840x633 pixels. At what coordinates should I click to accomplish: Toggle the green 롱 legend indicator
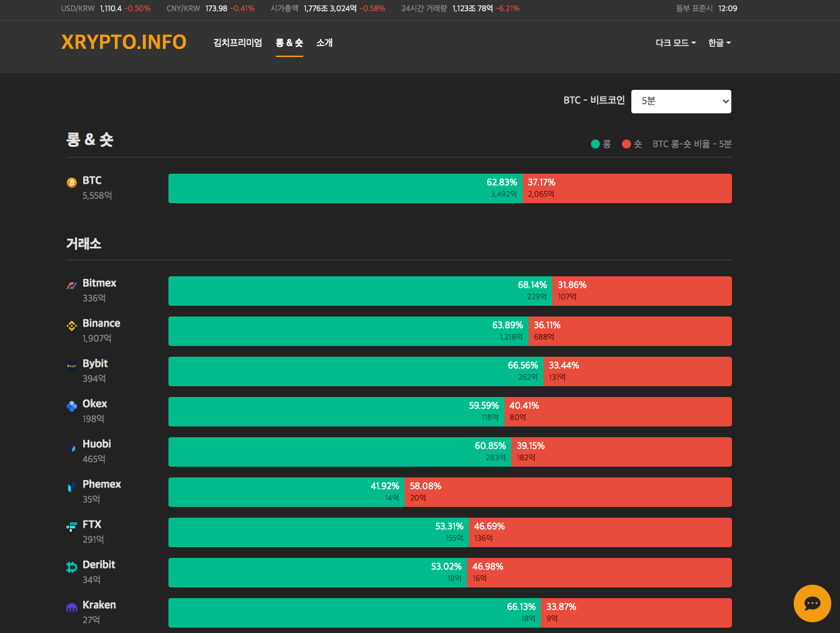[595, 144]
